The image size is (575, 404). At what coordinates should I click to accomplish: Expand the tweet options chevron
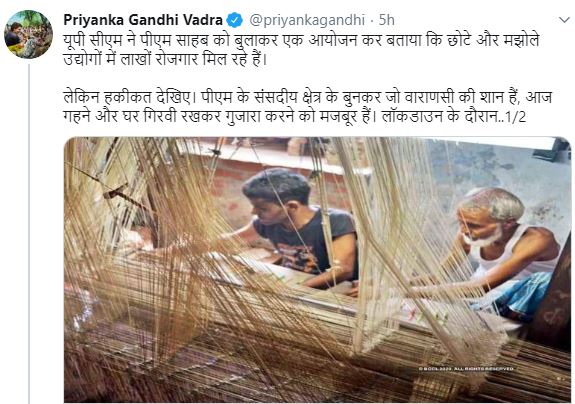[x=564, y=20]
